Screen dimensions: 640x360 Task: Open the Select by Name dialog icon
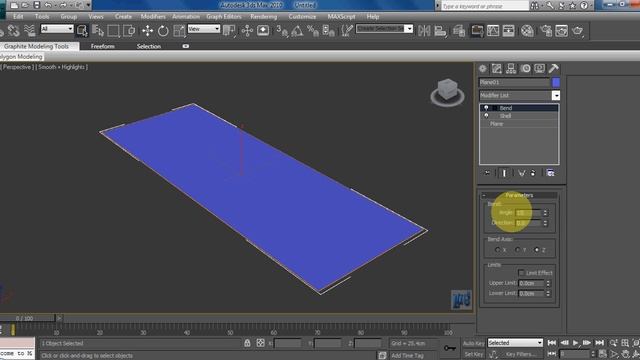point(98,31)
